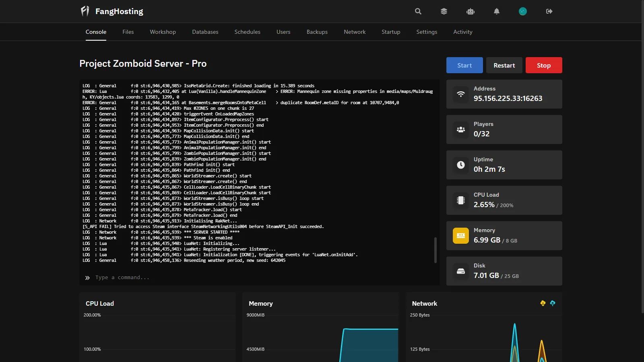Screen dimensions: 644x362
Task: Click the page vertical scrollbar
Action: click(642, 156)
